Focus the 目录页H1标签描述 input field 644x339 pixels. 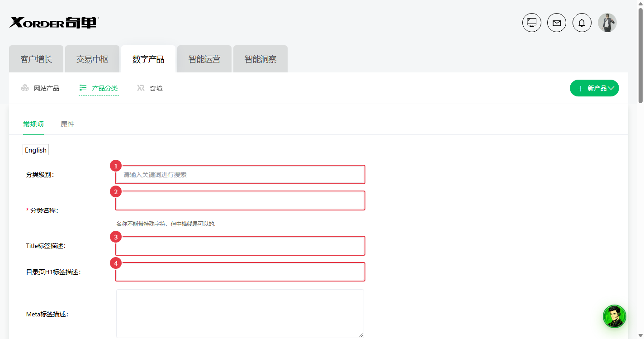pyautogui.click(x=240, y=272)
